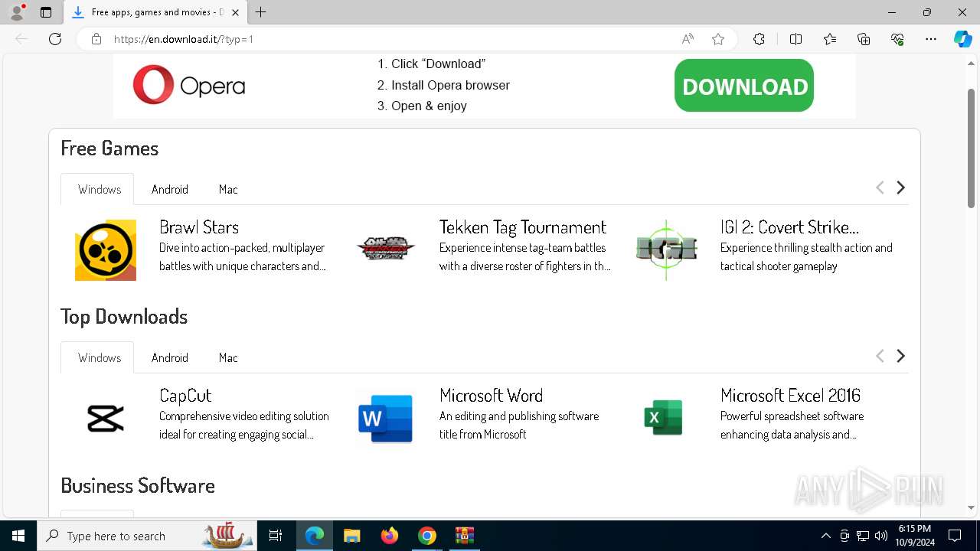This screenshot has width=980, height=551.
Task: Open the notification center icon
Action: tap(955, 536)
